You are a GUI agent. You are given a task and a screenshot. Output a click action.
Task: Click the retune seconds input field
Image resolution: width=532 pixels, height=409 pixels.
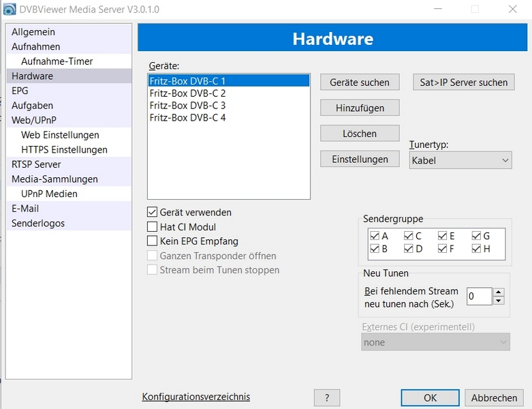(x=479, y=296)
